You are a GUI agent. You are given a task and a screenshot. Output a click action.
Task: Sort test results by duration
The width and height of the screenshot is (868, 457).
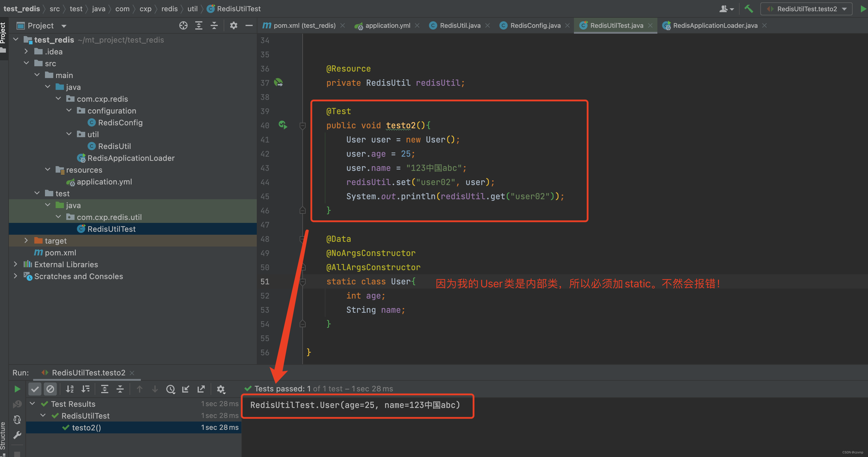(x=85, y=389)
